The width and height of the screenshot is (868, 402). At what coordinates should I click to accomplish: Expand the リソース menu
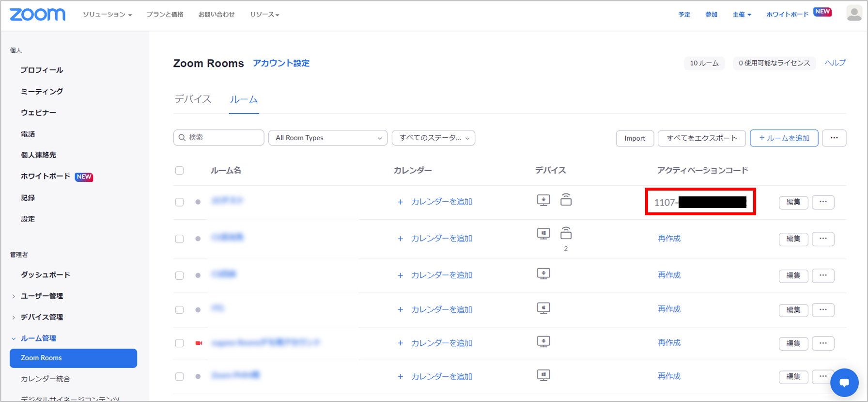tap(264, 15)
